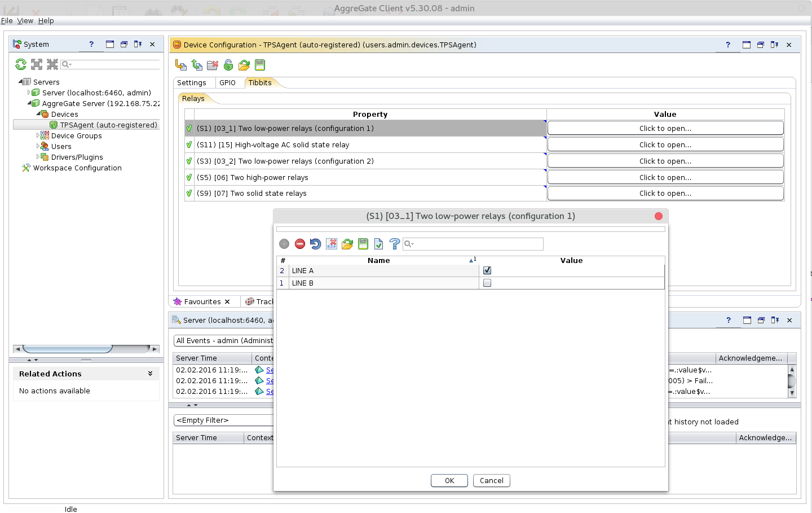Screen dimensions: 812x513
Task: Click pin icon in System panel header
Action: (x=138, y=44)
